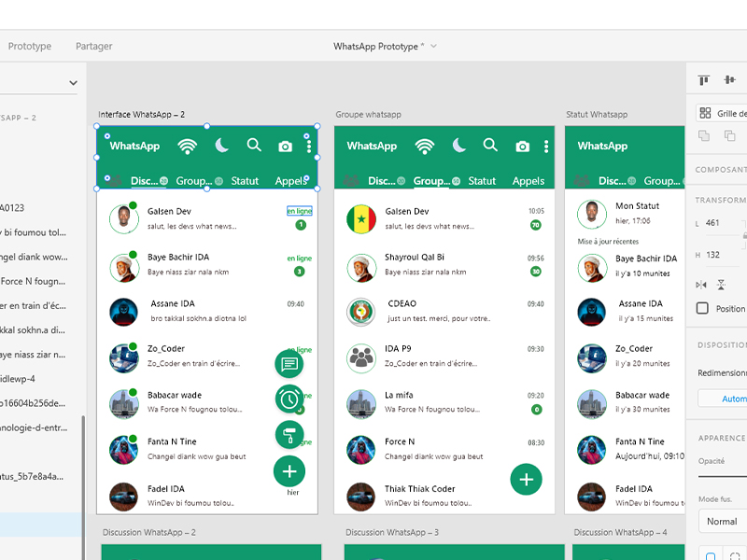This screenshot has height=560, width=747.
Task: Click the search magnifier in Groupe whatsapp header
Action: pyautogui.click(x=490, y=146)
